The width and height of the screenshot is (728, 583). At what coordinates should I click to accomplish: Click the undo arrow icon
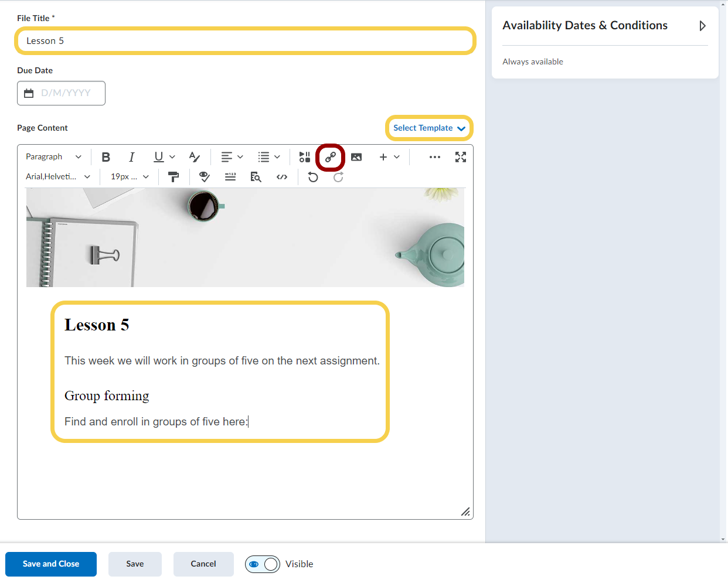313,177
